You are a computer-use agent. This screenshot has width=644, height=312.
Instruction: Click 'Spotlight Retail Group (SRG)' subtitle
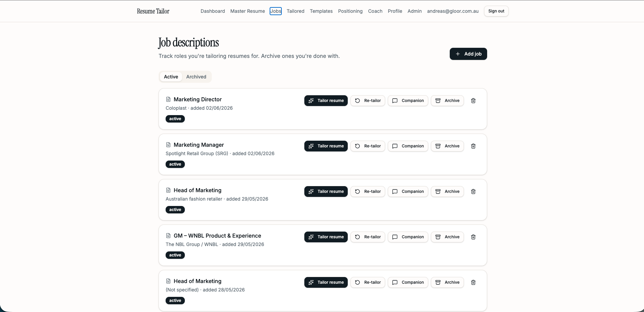click(197, 153)
